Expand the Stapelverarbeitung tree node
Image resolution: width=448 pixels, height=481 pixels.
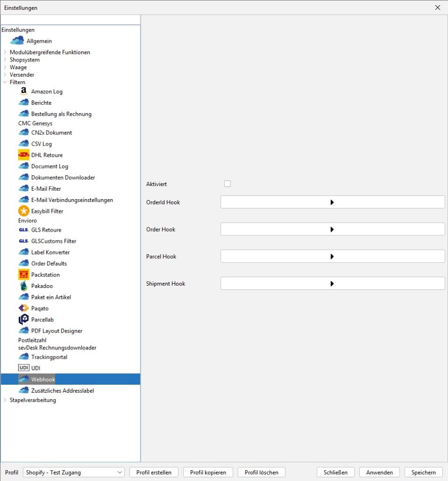pos(5,400)
